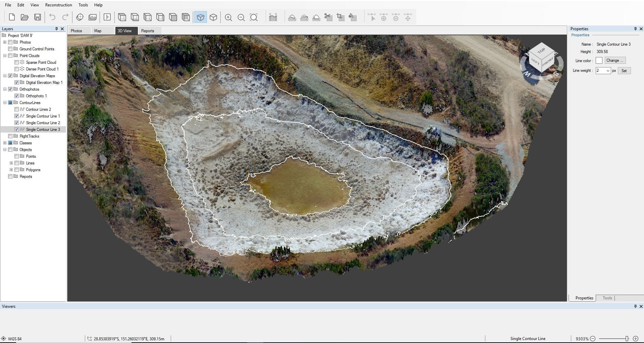Save the project with the floppy disk icon
Viewport: 644px width, 343px height.
[x=38, y=17]
